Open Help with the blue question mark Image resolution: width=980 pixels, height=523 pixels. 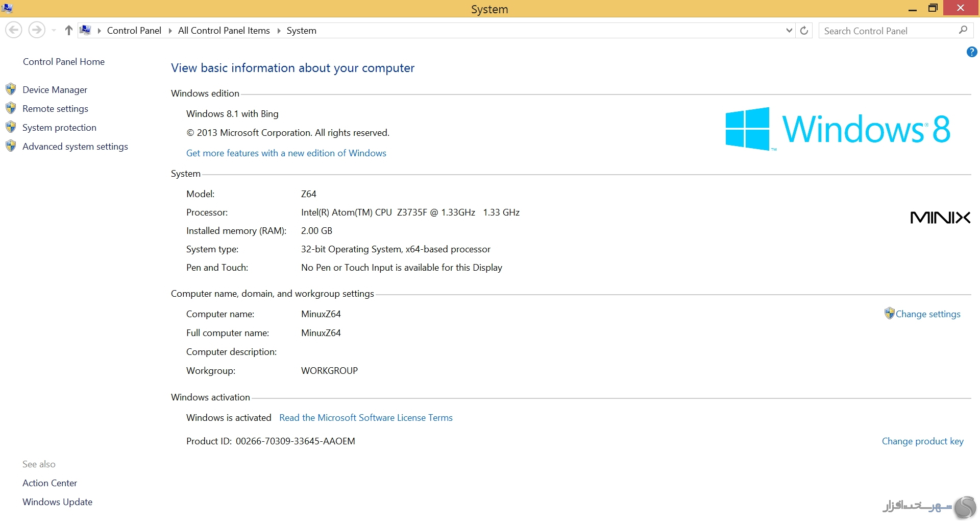(x=972, y=52)
